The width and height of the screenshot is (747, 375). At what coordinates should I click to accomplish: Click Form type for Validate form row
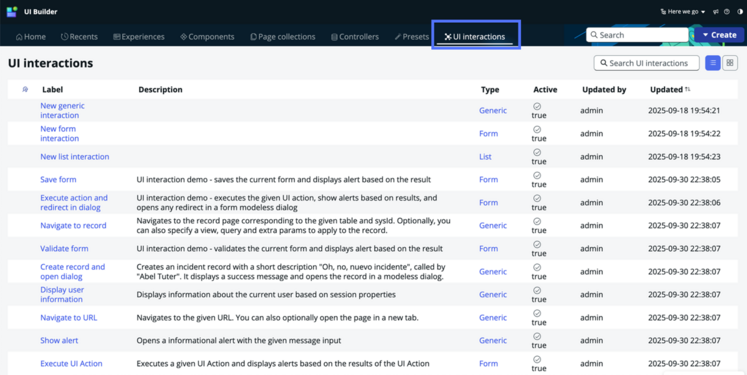(x=488, y=248)
